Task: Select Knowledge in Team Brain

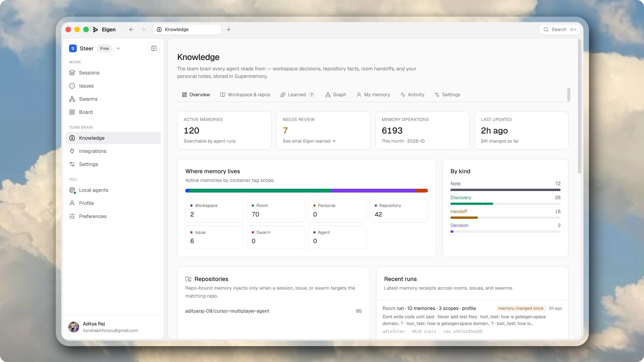Action: pyautogui.click(x=113, y=138)
